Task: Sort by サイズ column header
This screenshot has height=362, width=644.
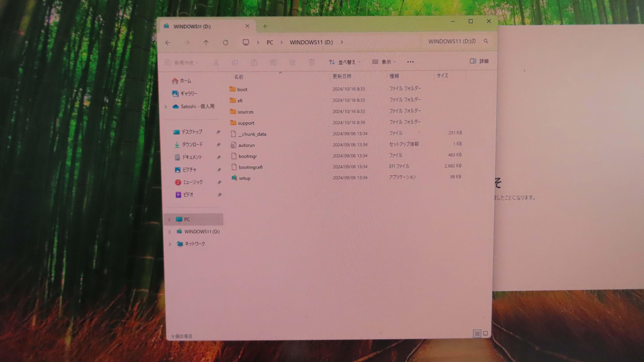Action: 442,76
